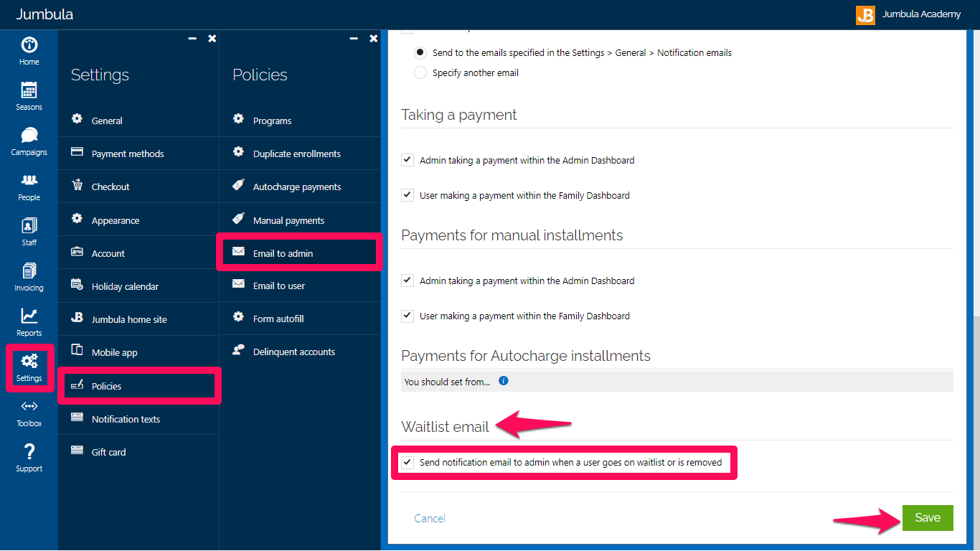The width and height of the screenshot is (980, 551).
Task: Click the Jumbula Academy account name
Action: pyautogui.click(x=921, y=14)
